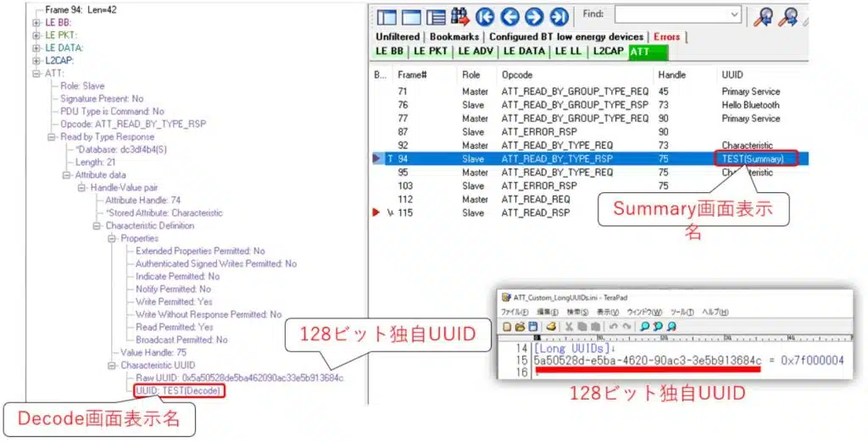Viewport: 868px width, 442px height.
Task: Expand the L2CAP protocol node
Action: tap(36, 60)
